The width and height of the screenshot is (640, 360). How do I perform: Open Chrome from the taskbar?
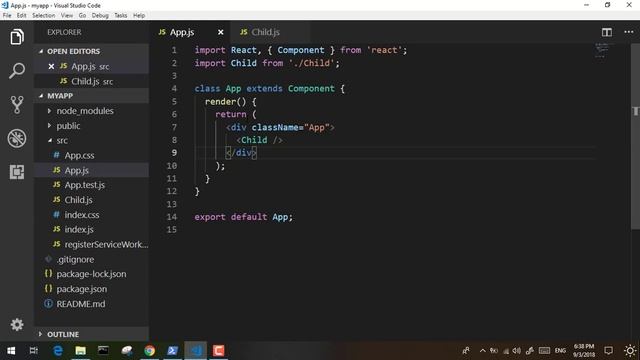coord(149,351)
